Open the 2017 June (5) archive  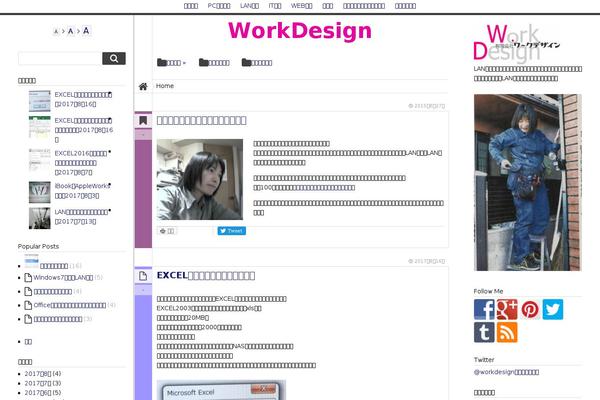pyautogui.click(x=42, y=393)
